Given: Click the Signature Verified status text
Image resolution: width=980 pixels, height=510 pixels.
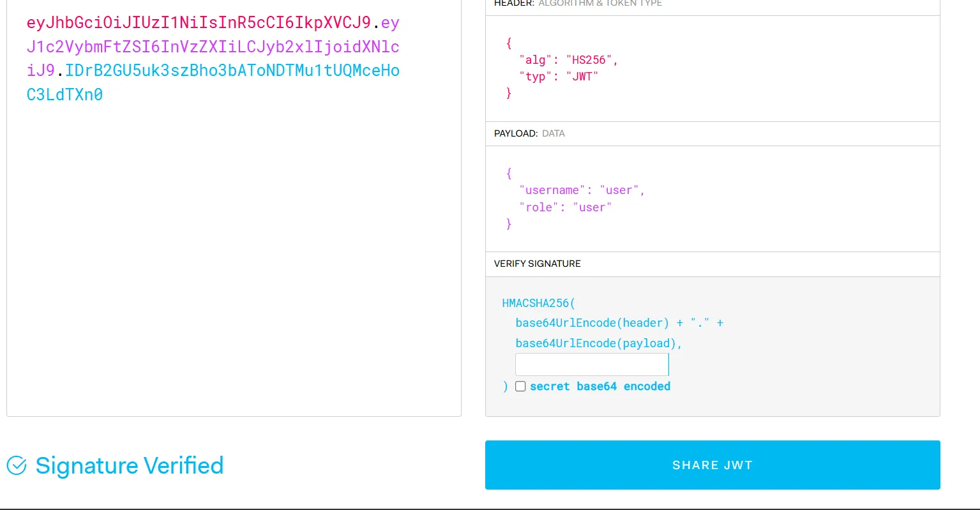Looking at the screenshot, I should [130, 465].
